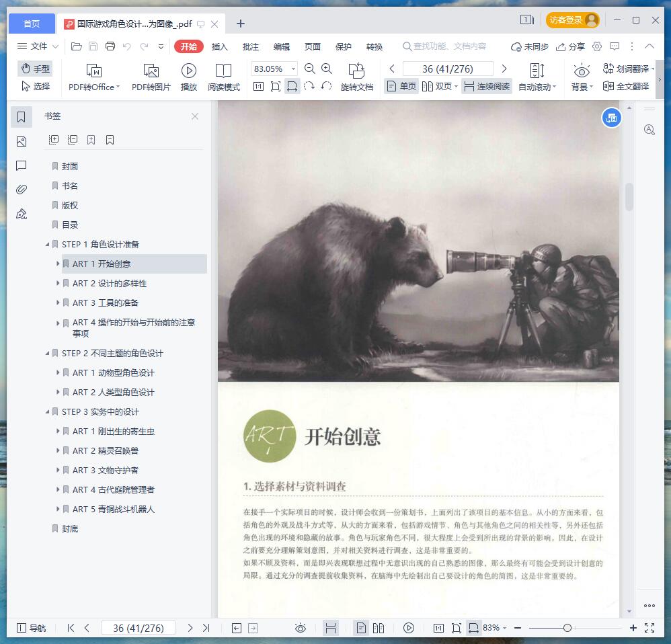Start slideshow playback from toolbar
Image resolution: width=671 pixels, height=644 pixels.
point(189,77)
